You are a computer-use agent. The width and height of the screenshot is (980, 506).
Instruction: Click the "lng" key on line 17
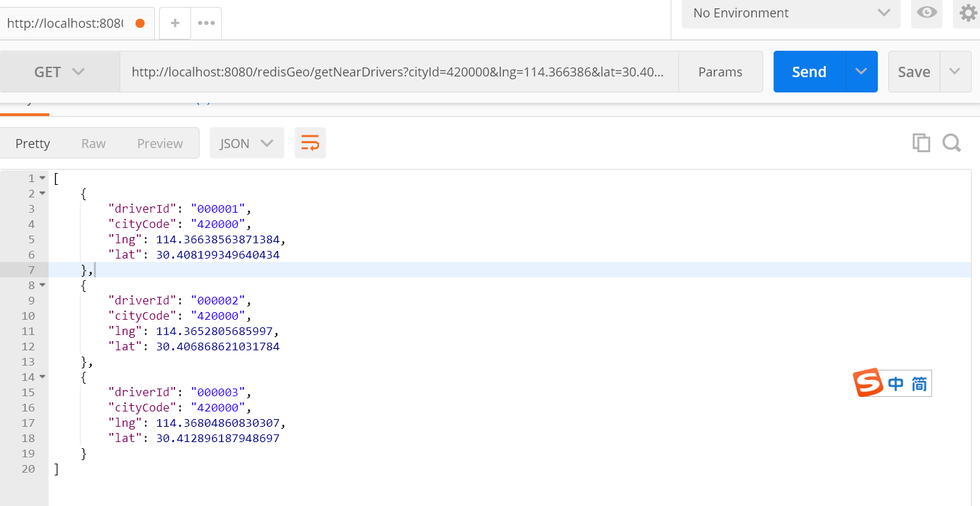tap(125, 423)
